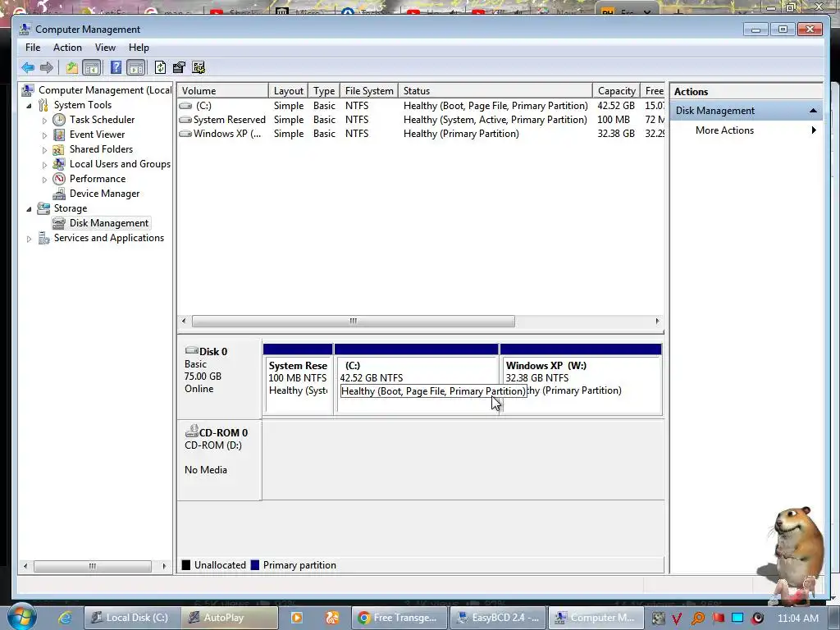Switch to the AutoPlay taskbar button
The width and height of the screenshot is (840, 630).
click(x=230, y=618)
